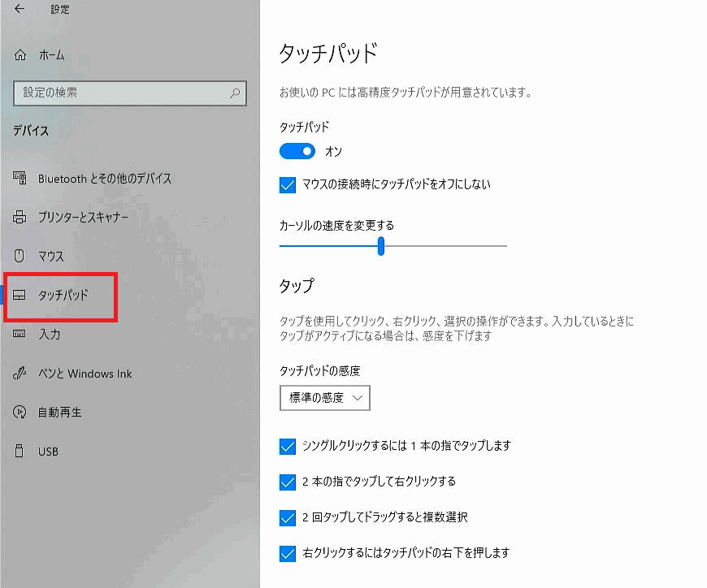
Task: Uncheck 右クリックするにはタッチパッドの右下を押します
Action: click(288, 553)
